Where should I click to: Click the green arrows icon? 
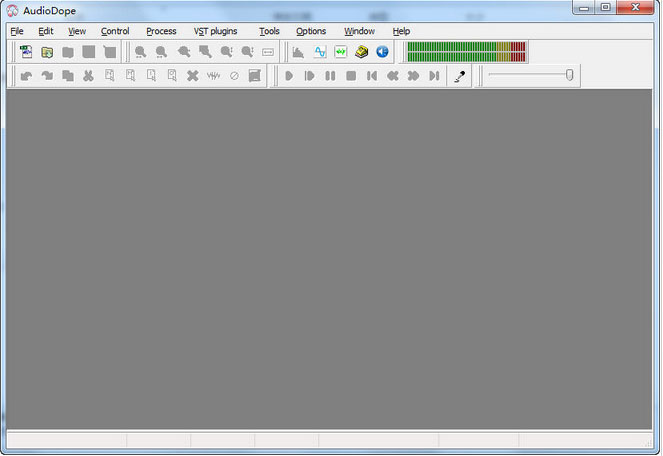click(x=341, y=52)
